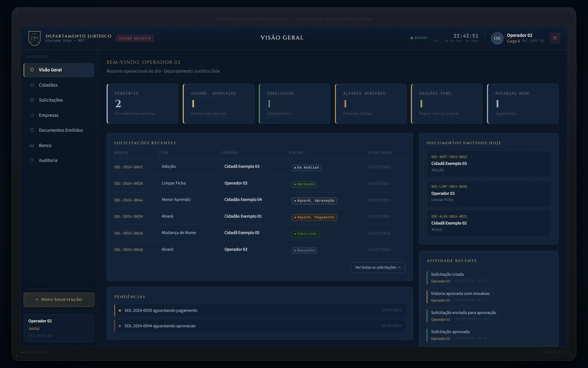Open pendência SOL-2024-0044 aguardando aprovacao
The height and width of the screenshot is (368, 588).
pyautogui.click(x=260, y=326)
